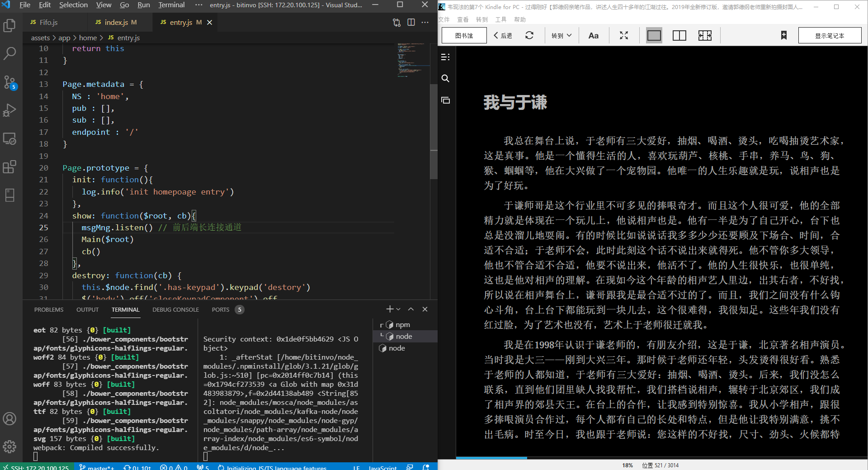Select the two column page layout
This screenshot has height=470, width=868.
tap(679, 35)
